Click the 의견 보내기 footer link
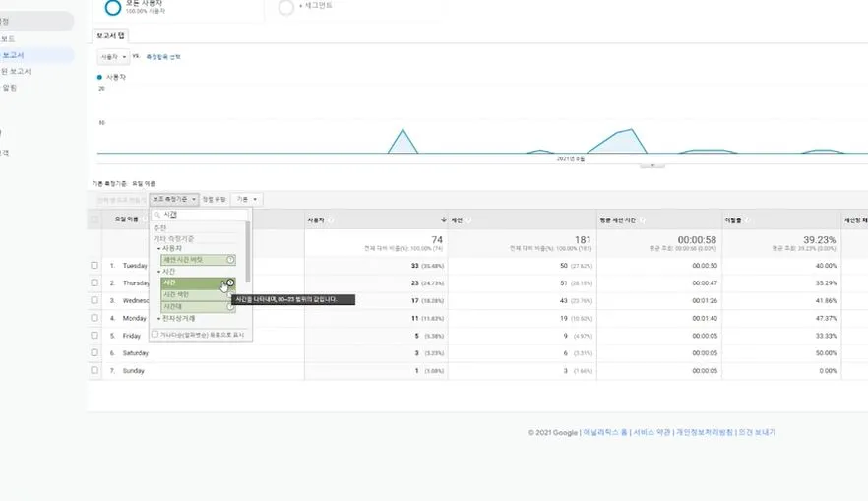The width and height of the screenshot is (868, 501). tap(757, 432)
